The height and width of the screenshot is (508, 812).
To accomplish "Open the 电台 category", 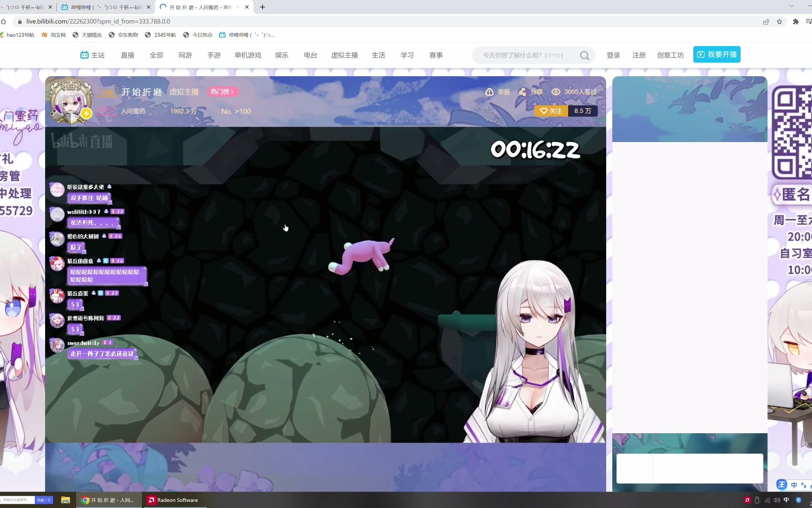I will click(311, 55).
